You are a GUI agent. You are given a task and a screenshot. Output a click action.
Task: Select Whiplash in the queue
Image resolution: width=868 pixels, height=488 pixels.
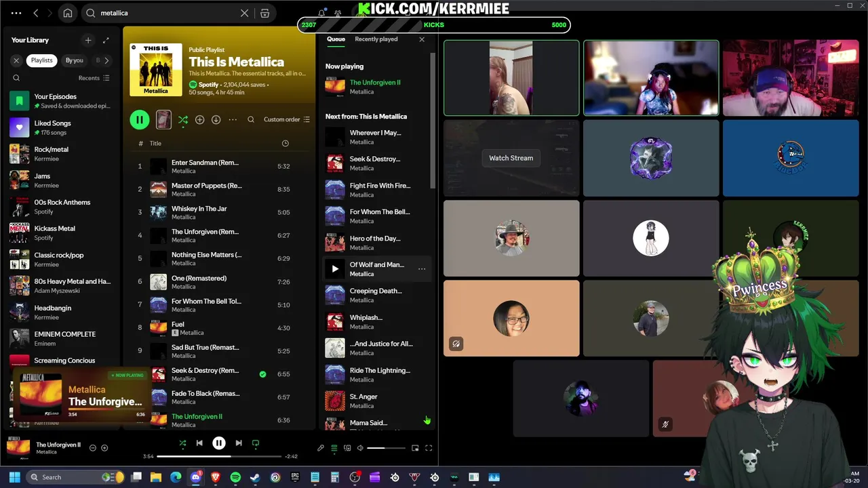point(376,322)
